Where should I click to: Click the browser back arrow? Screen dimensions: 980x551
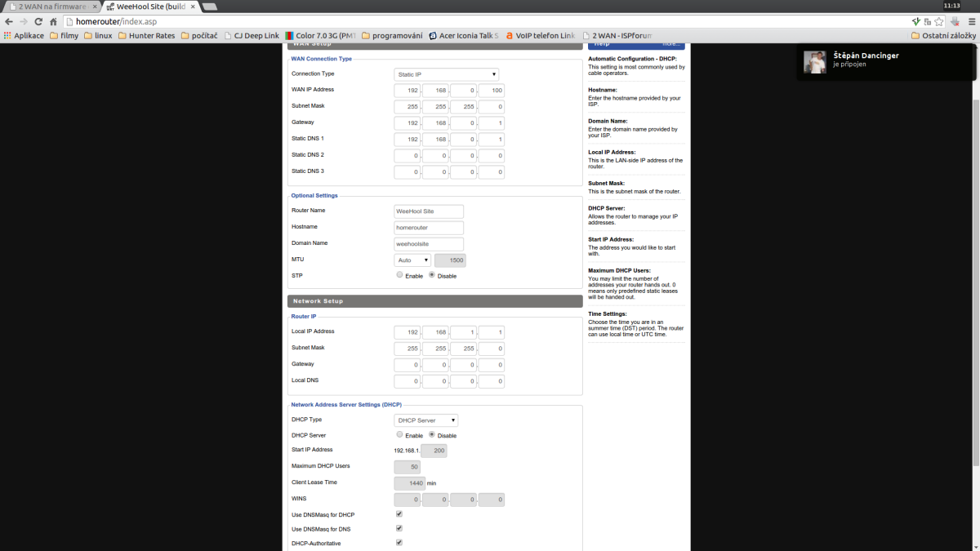[9, 21]
